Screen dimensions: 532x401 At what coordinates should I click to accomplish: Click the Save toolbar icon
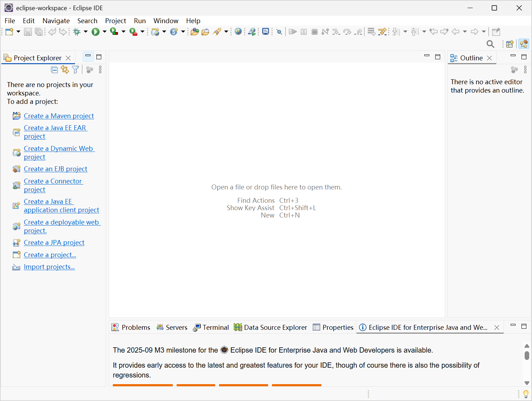28,32
